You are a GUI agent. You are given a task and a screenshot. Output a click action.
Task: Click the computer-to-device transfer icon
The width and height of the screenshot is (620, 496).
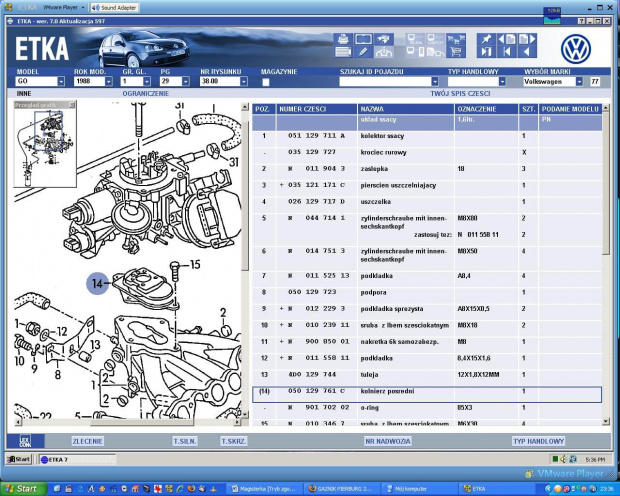[x=416, y=52]
